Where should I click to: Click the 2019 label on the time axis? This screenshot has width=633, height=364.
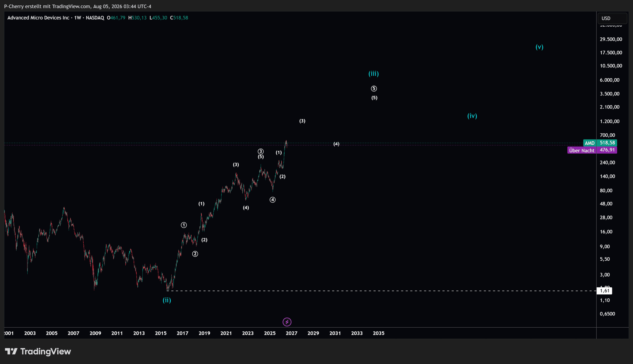(x=204, y=333)
